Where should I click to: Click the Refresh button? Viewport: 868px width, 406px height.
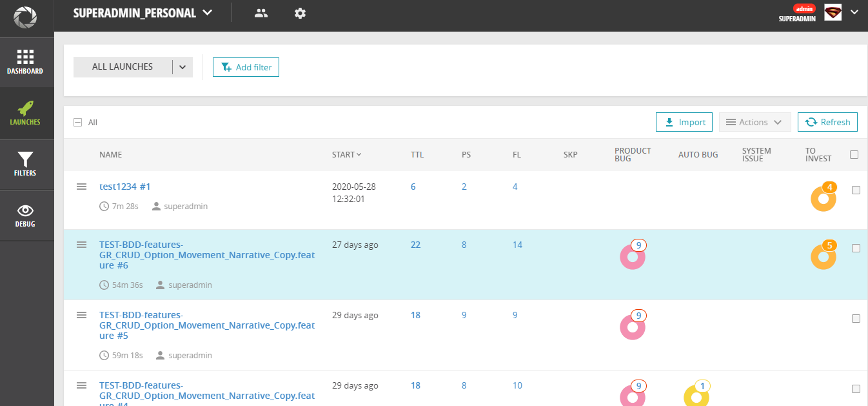coord(827,122)
